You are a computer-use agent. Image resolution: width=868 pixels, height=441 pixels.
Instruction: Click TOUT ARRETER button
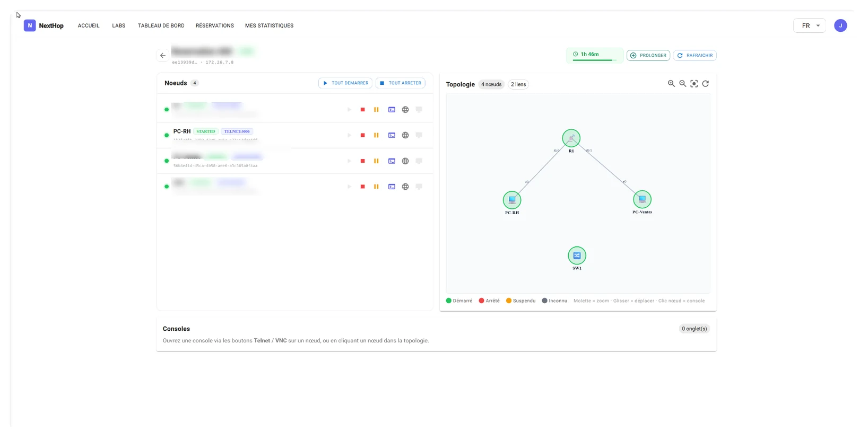point(401,83)
